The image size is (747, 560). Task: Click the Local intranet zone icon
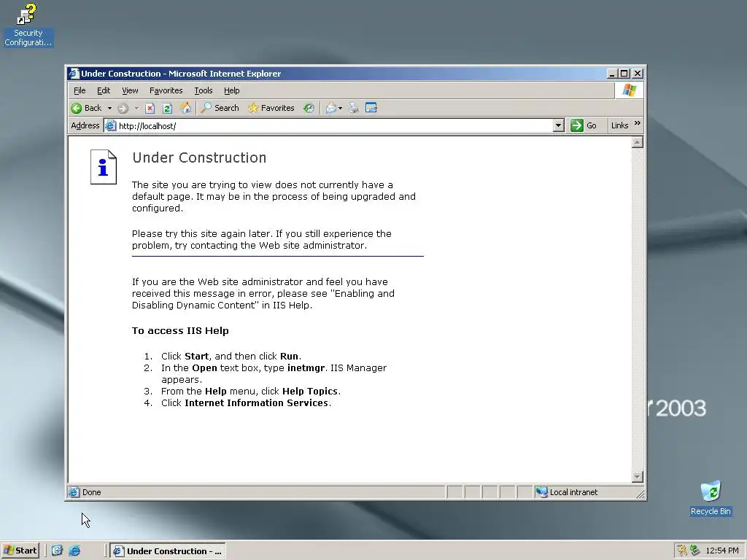(541, 492)
